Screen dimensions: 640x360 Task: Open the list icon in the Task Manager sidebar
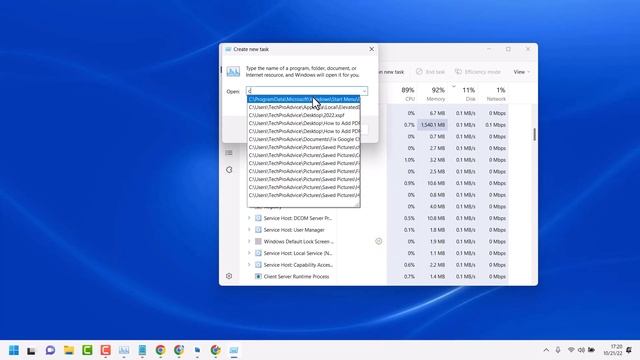229,153
